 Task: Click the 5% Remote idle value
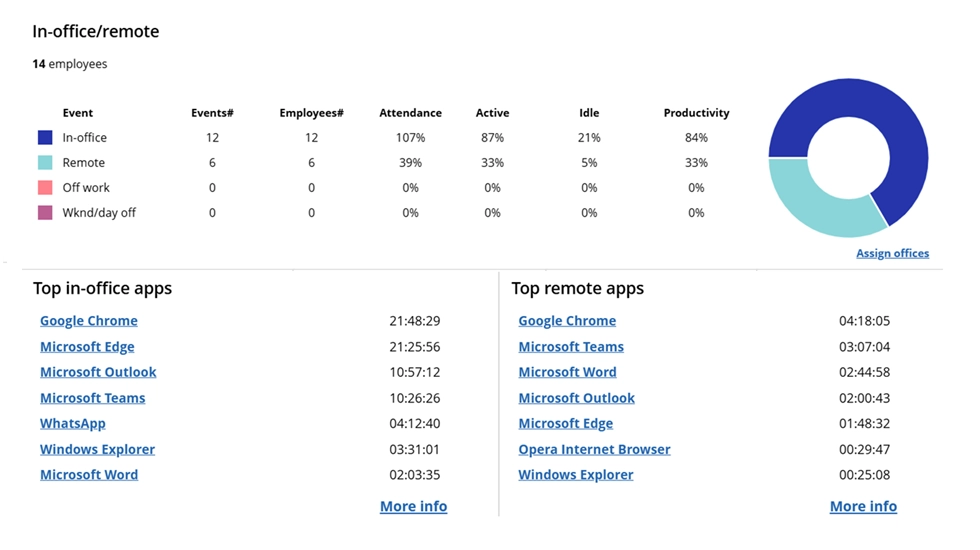click(589, 162)
